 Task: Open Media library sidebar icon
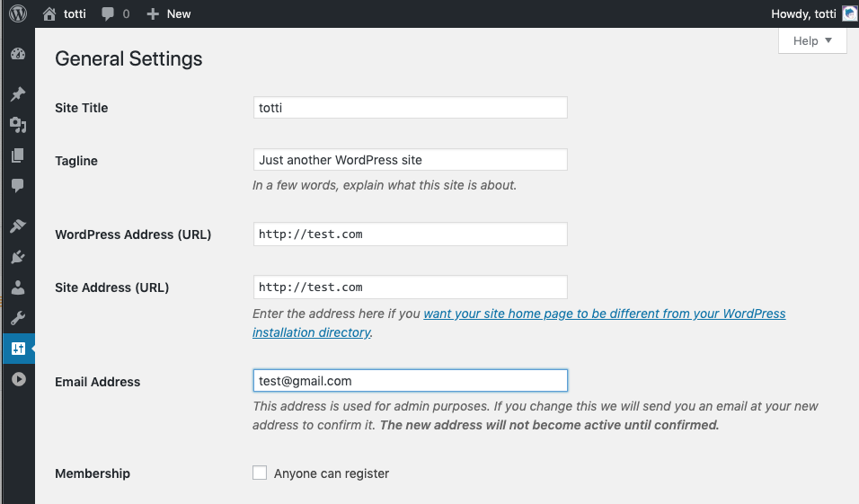18,125
